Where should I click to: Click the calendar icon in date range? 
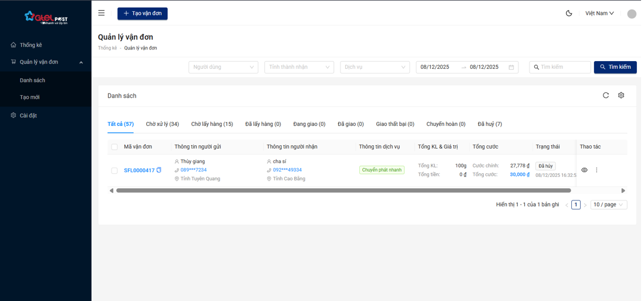511,67
